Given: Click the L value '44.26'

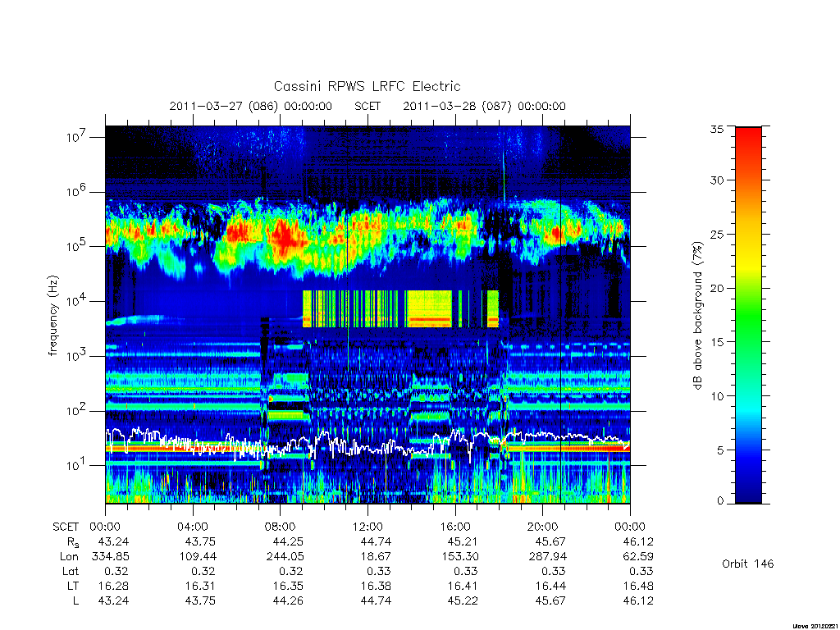Looking at the screenshot, I should (288, 601).
